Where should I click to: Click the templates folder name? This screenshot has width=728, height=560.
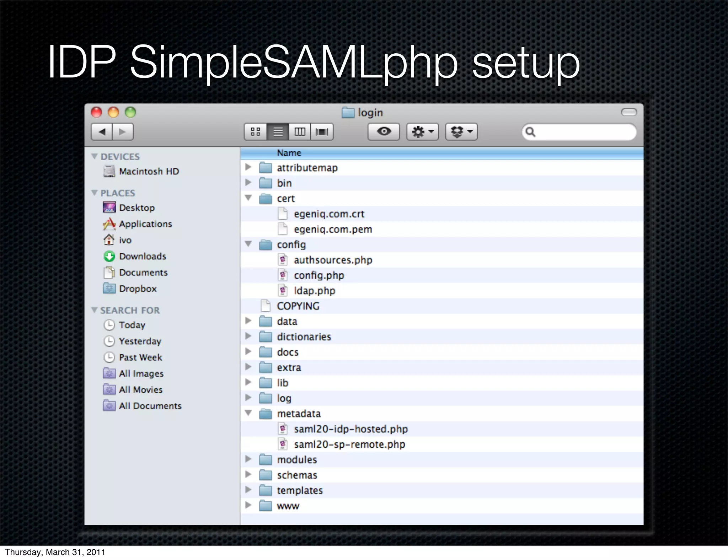[300, 490]
